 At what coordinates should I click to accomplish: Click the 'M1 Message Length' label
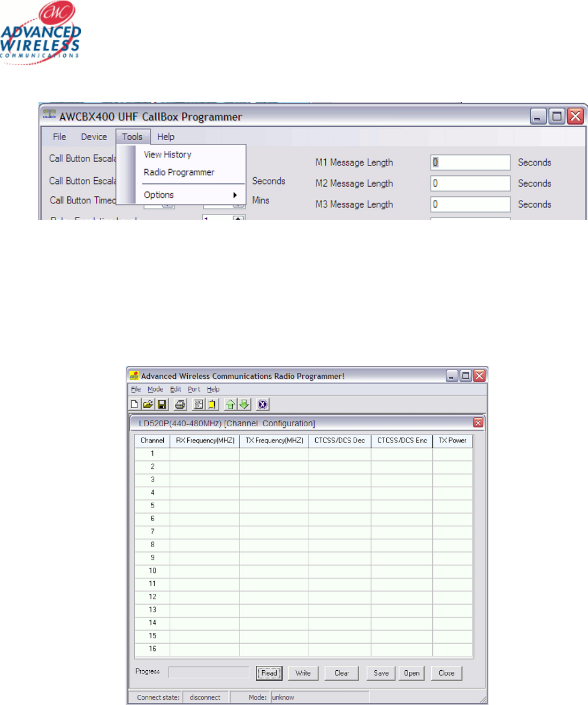354,163
